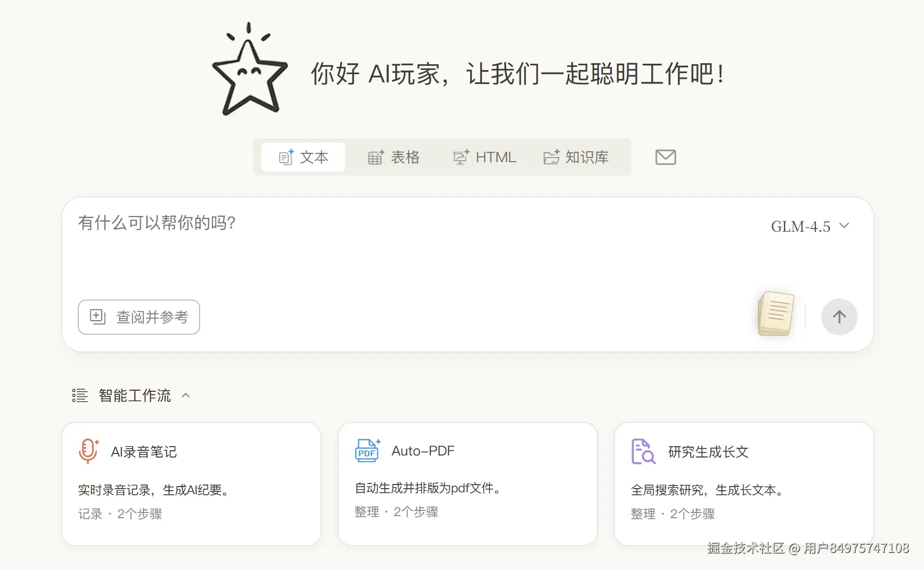Screen dimensions: 924x570
Task: Open the GLM-4.5 model dropdown
Action: click(809, 226)
